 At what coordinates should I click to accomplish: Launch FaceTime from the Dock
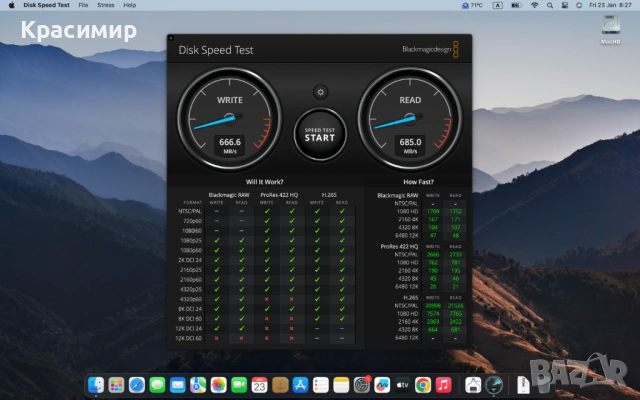point(239,385)
